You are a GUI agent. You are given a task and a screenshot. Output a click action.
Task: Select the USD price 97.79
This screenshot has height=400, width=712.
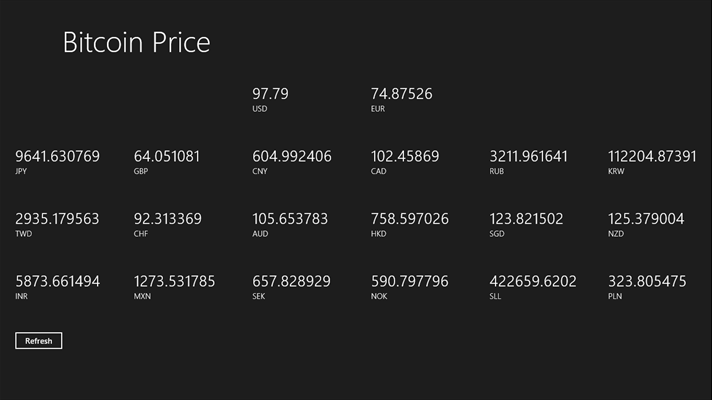(270, 94)
